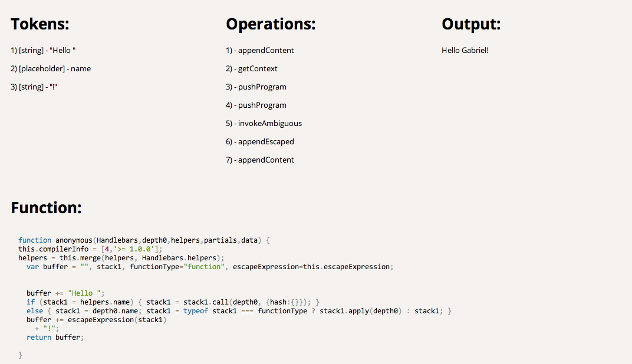Click the invokeAmbiguous operation
Viewport: 632px width, 364px height.
(x=264, y=123)
